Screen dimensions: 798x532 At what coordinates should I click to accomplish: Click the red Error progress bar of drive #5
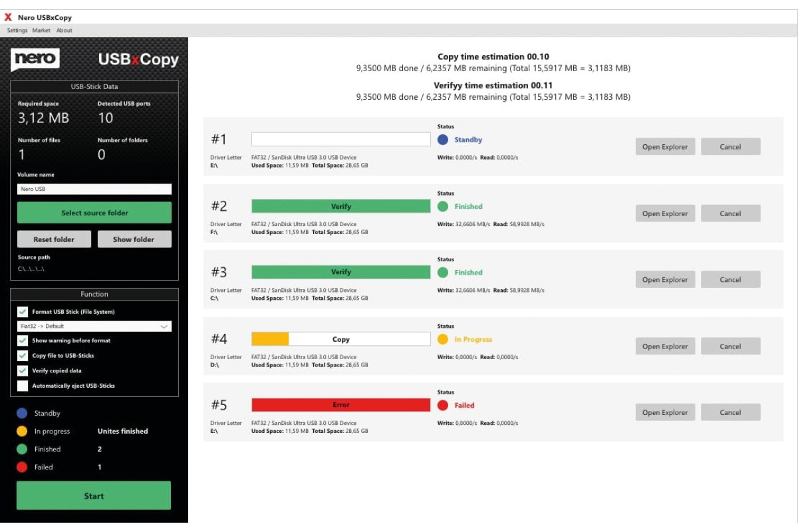(341, 405)
